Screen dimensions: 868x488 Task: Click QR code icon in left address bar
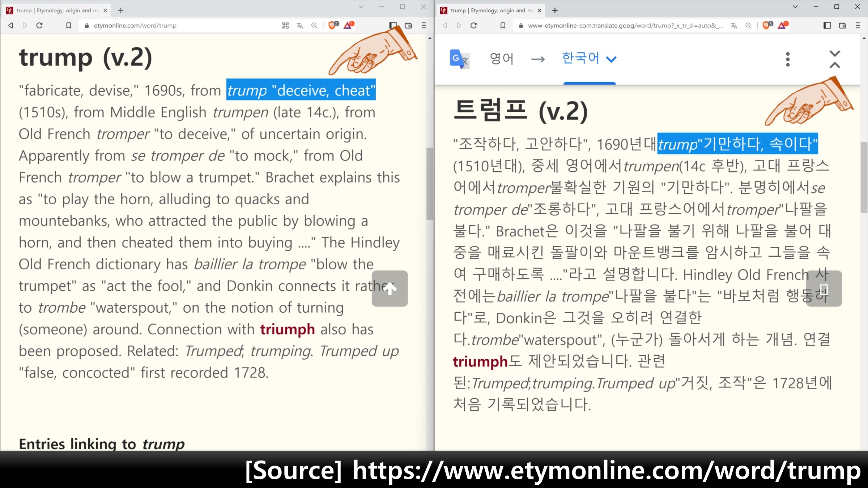point(285,25)
